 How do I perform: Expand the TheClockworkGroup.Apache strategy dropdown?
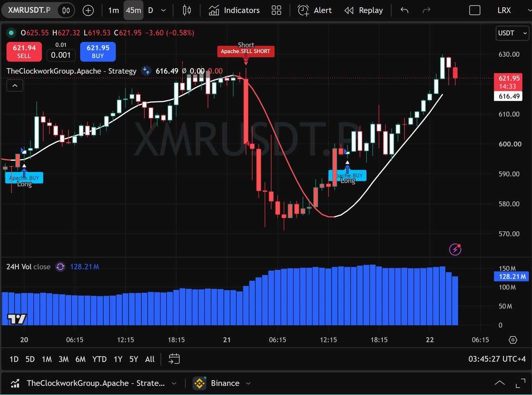click(x=174, y=383)
